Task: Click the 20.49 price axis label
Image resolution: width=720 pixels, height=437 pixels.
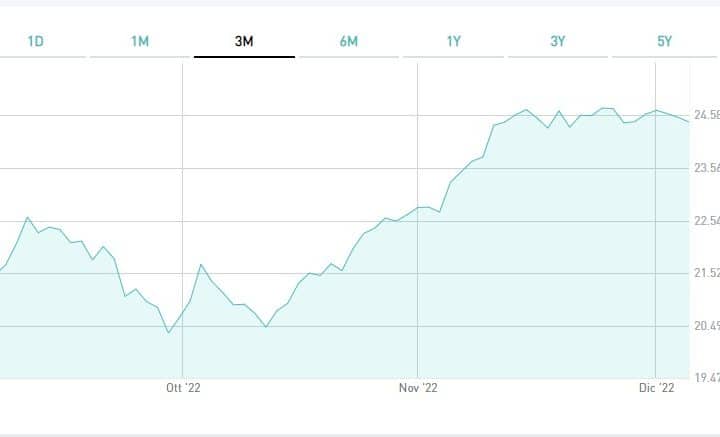Action: click(x=706, y=326)
